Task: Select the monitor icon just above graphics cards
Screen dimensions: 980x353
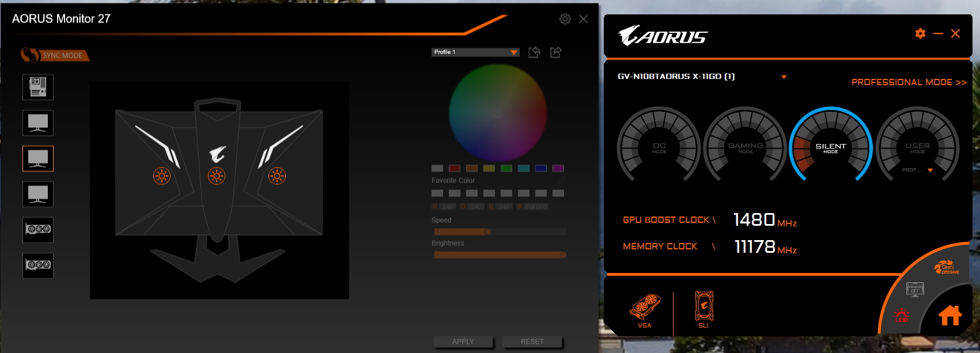Action: point(38,194)
